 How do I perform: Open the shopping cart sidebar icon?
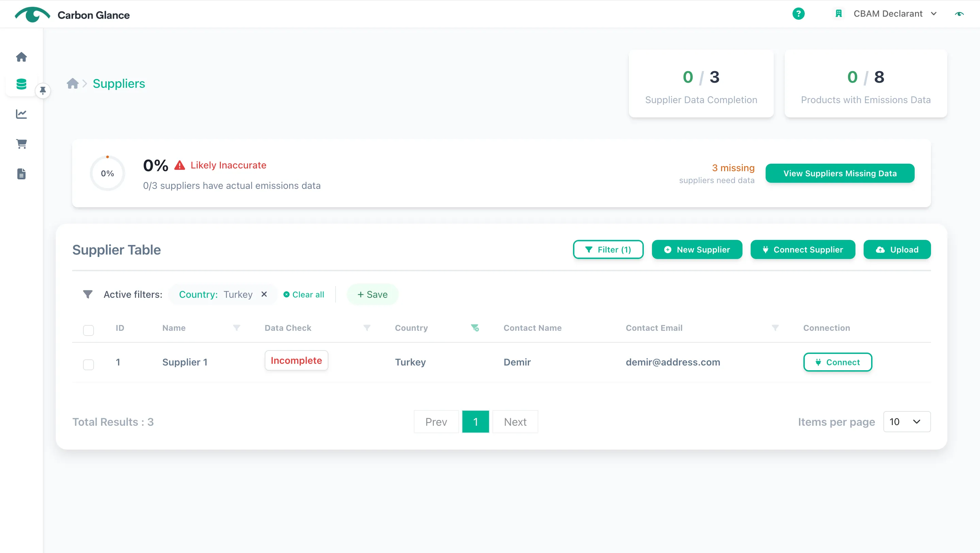[21, 144]
